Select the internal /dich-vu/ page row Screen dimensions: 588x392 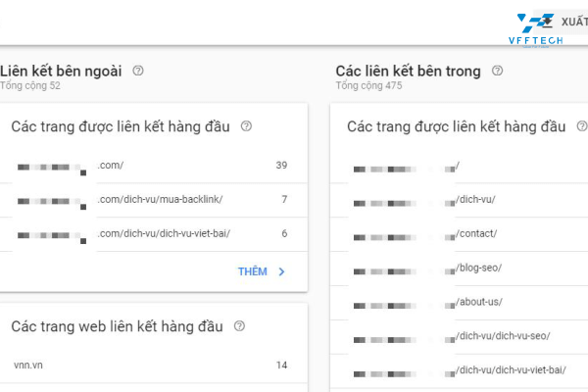click(x=461, y=200)
